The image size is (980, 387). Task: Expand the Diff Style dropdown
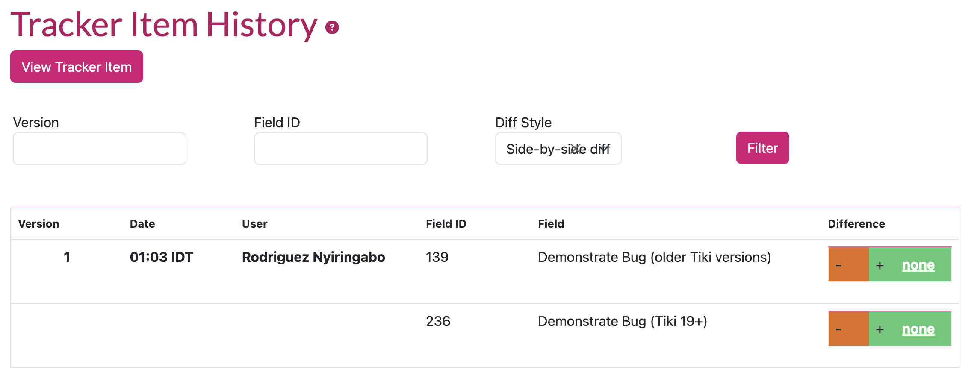click(558, 149)
